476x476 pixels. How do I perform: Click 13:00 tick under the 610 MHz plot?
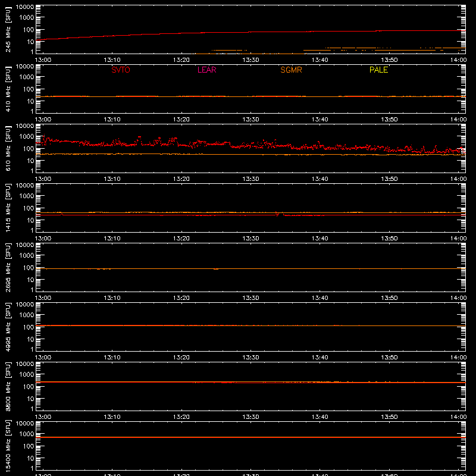pyautogui.click(x=43, y=179)
